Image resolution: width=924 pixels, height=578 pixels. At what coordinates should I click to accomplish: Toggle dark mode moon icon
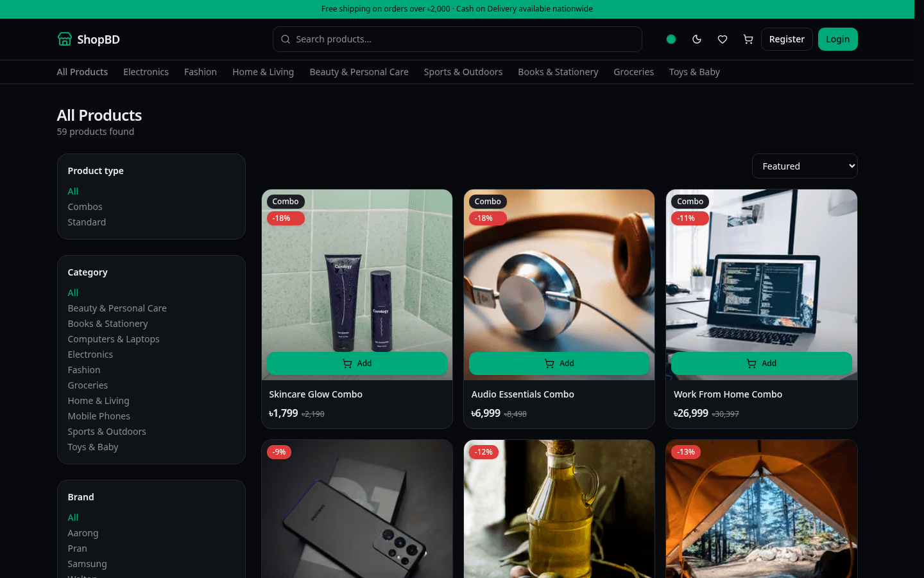click(x=697, y=39)
